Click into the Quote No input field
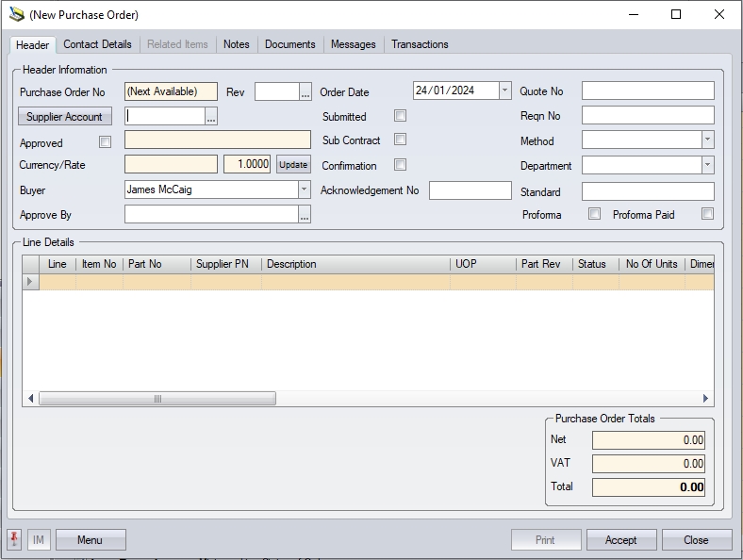This screenshot has width=743, height=560. (648, 91)
